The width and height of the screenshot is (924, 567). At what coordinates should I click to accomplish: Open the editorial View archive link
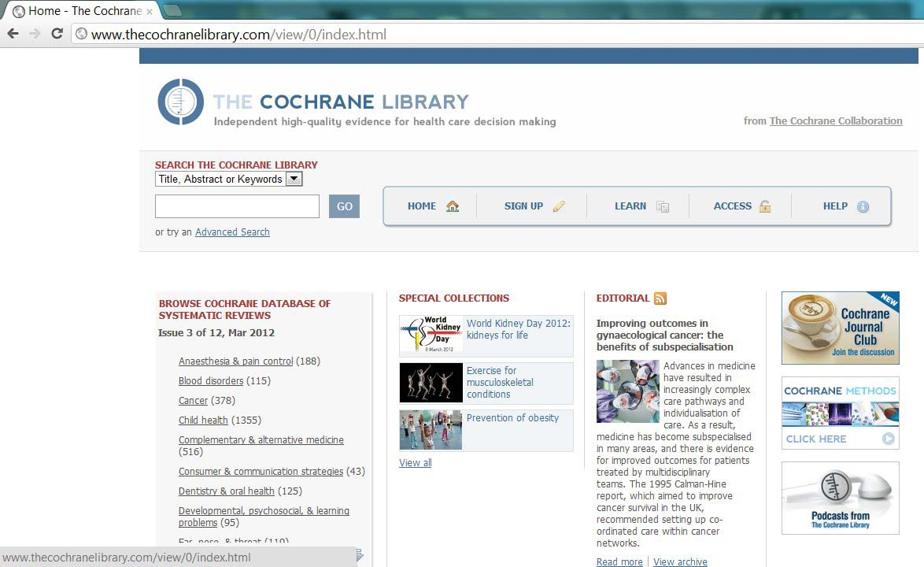(x=680, y=562)
